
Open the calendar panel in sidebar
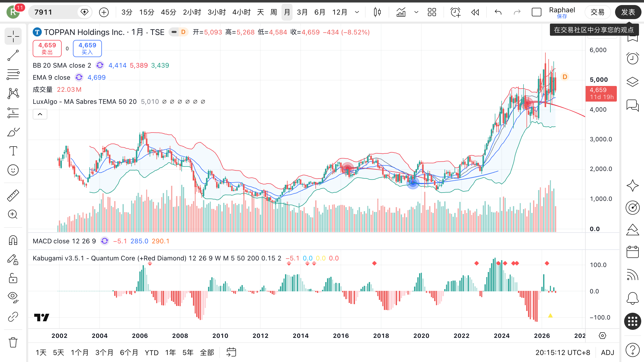tap(632, 252)
